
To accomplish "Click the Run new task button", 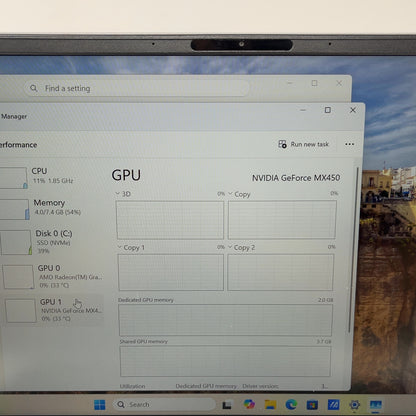I will coord(304,144).
